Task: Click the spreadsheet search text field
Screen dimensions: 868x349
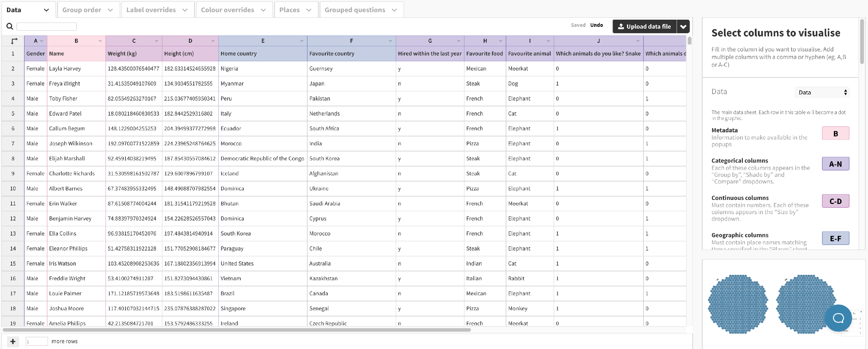Action: coord(47,26)
